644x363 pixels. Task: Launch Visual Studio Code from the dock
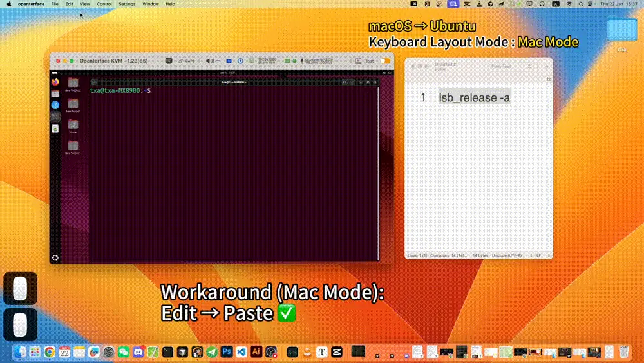pos(241,352)
